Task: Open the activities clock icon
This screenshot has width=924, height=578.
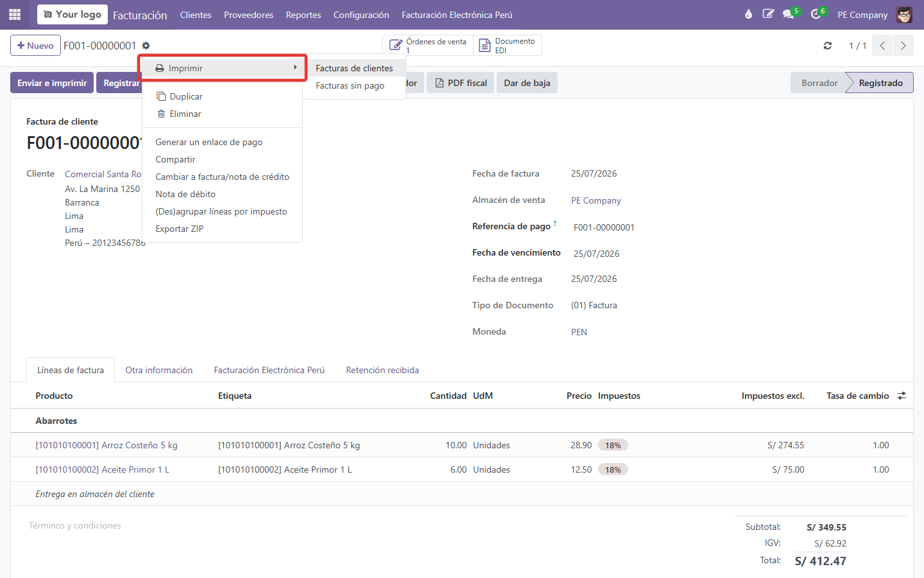Action: coord(816,14)
